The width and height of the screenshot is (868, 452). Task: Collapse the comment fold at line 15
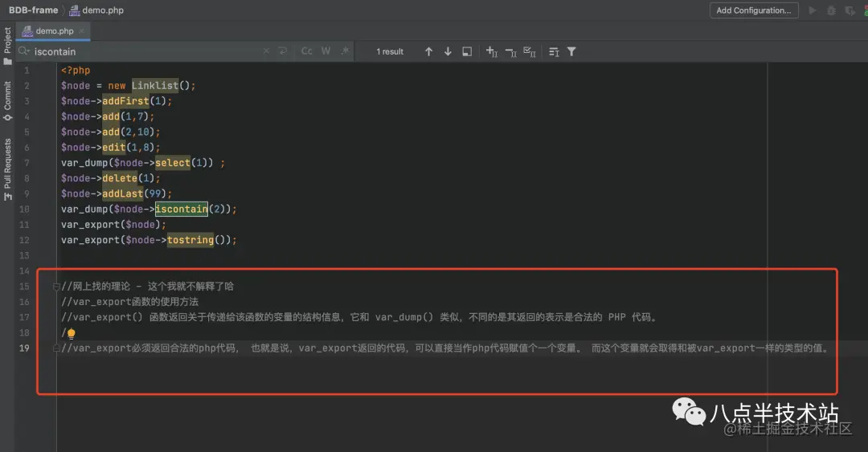point(56,287)
